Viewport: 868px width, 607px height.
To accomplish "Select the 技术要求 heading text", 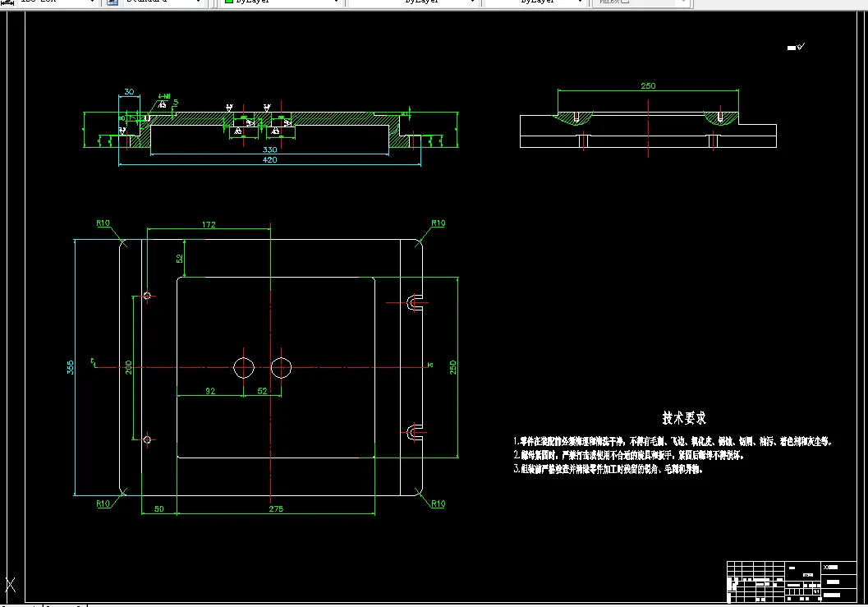I will (x=684, y=418).
